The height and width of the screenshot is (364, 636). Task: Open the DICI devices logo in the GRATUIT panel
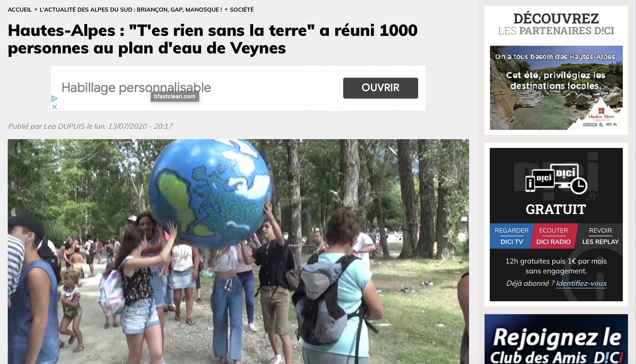(x=556, y=179)
